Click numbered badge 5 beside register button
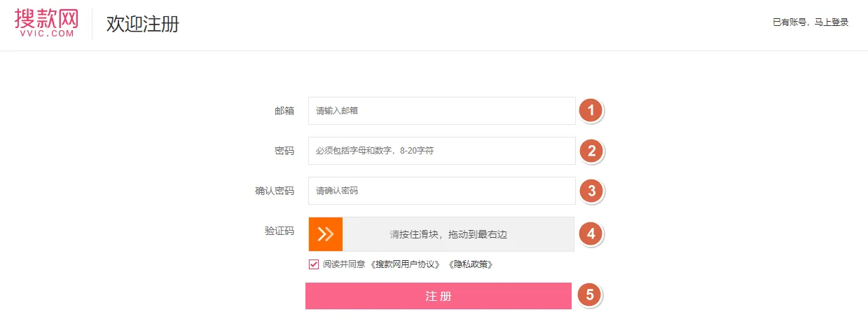The height and width of the screenshot is (324, 868). click(589, 295)
